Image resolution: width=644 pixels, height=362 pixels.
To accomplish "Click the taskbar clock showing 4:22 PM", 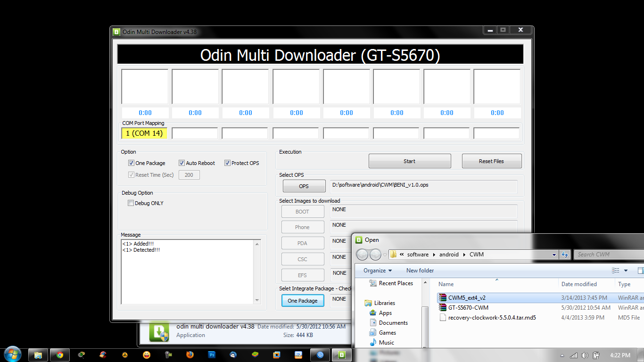I will point(619,355).
